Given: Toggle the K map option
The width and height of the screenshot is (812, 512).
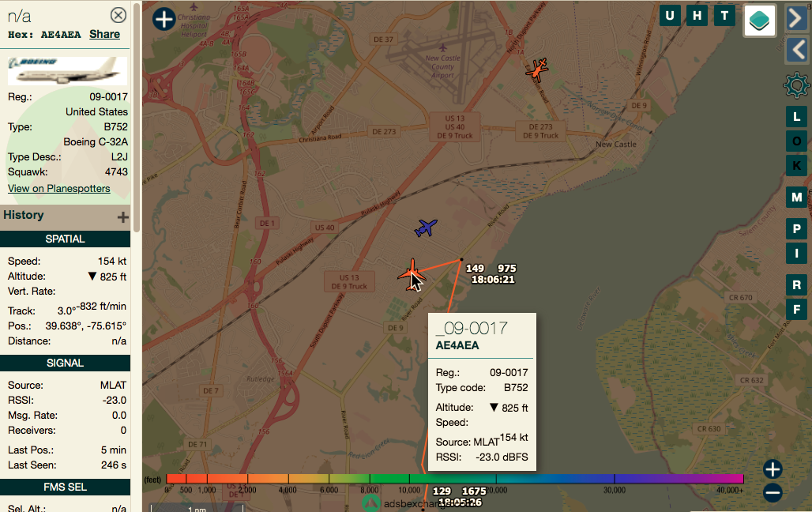Looking at the screenshot, I should tap(796, 165).
